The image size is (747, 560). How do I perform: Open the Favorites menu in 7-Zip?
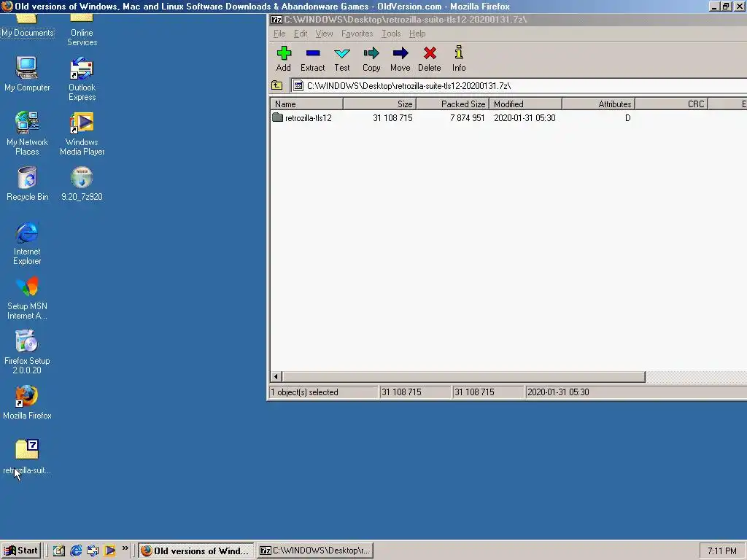coord(357,34)
